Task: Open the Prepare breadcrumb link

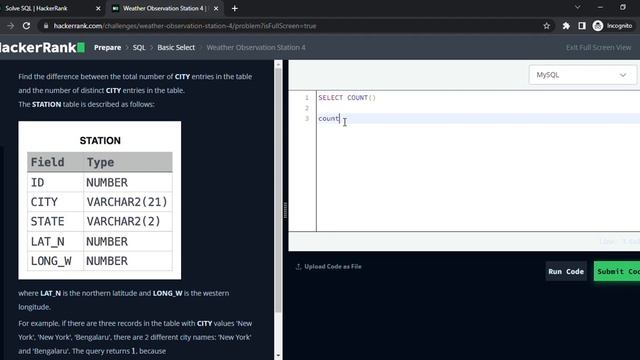Action: [x=107, y=47]
